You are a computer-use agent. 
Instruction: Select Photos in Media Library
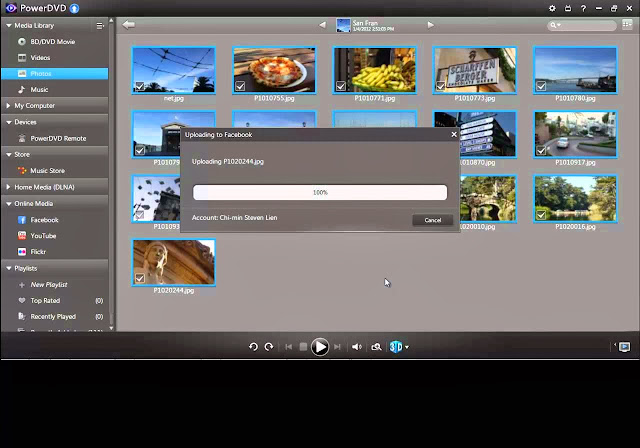click(x=55, y=73)
